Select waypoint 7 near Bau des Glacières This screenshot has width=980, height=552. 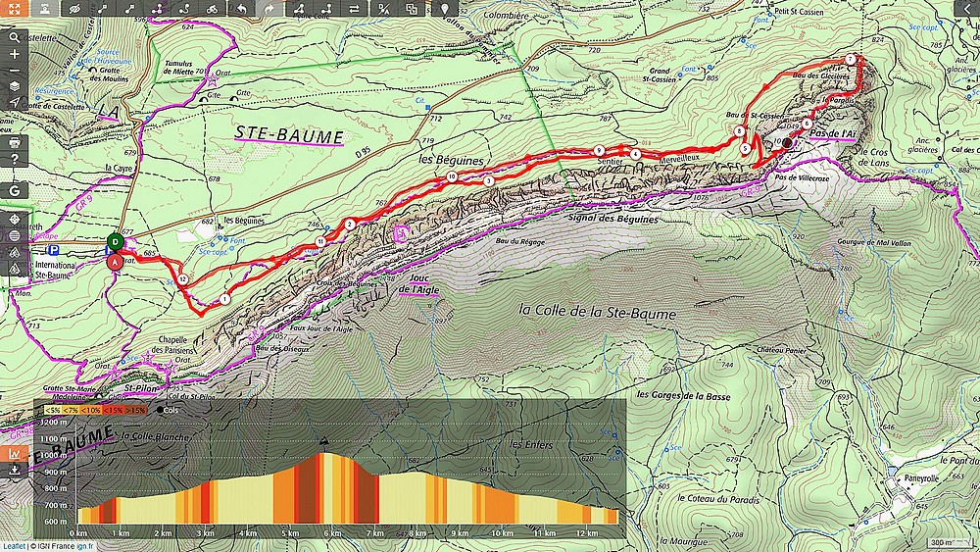850,59
